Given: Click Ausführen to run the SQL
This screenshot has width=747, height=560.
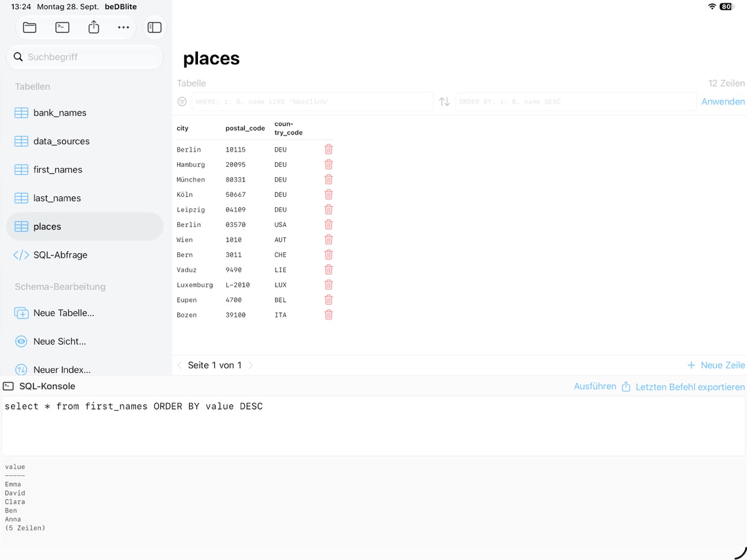Looking at the screenshot, I should pos(595,386).
